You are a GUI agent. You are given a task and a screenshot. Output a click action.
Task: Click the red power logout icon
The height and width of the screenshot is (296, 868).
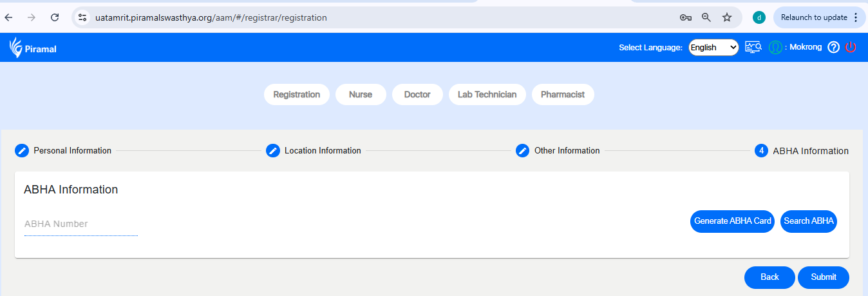point(851,47)
